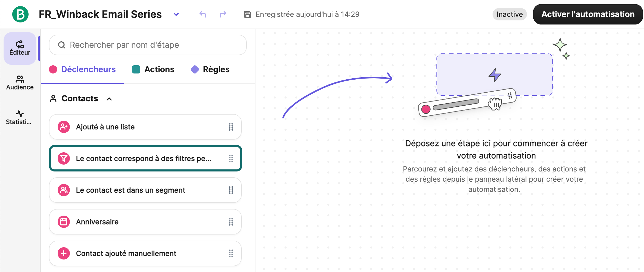Collapse the Contacts section
This screenshot has width=644, height=272.
coord(109,99)
